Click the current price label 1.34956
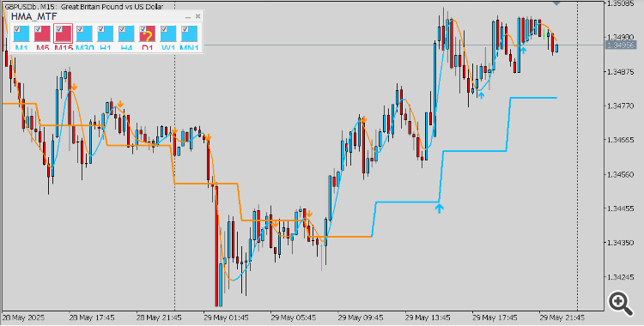Image resolution: width=644 pixels, height=326 pixels. (x=621, y=45)
